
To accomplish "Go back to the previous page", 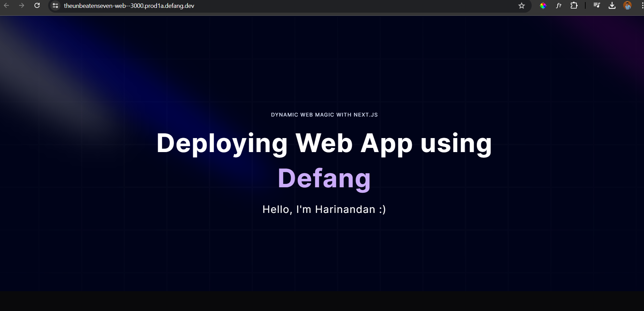I will (6, 5).
